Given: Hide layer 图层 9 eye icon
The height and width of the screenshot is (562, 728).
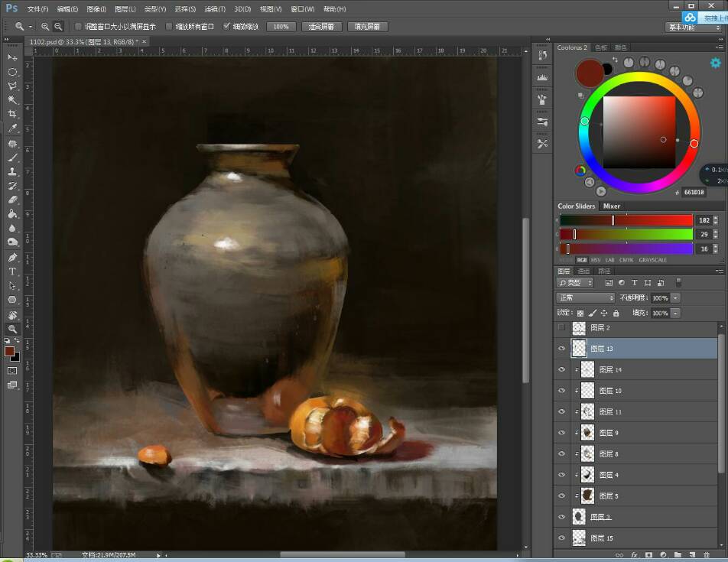Looking at the screenshot, I should [x=562, y=433].
